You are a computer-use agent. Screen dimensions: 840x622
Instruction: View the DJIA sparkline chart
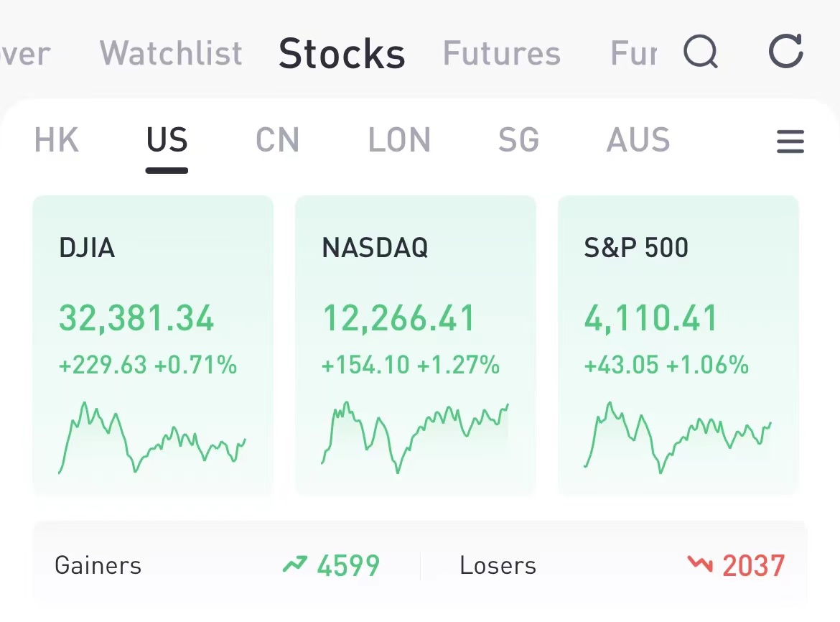pos(152,437)
